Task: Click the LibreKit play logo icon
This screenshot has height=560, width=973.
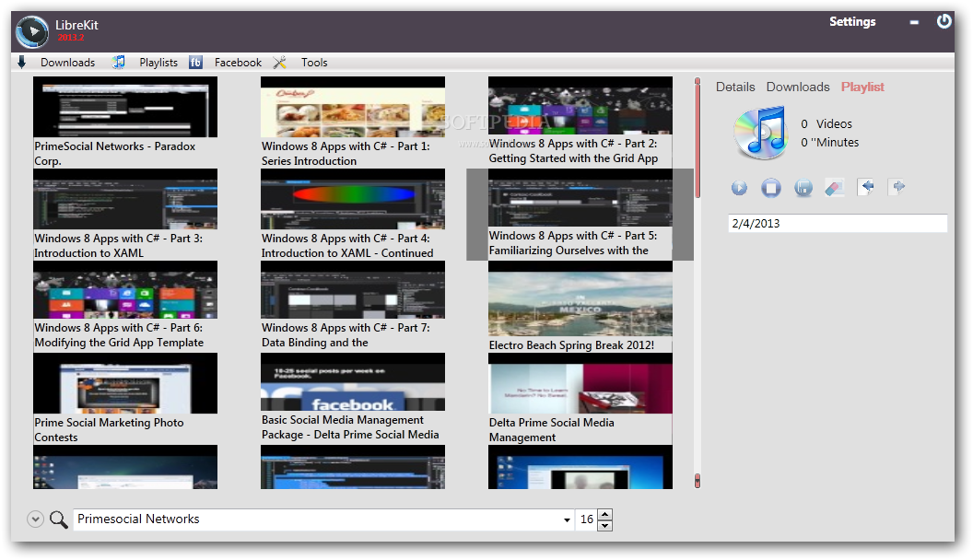Action: (x=32, y=31)
